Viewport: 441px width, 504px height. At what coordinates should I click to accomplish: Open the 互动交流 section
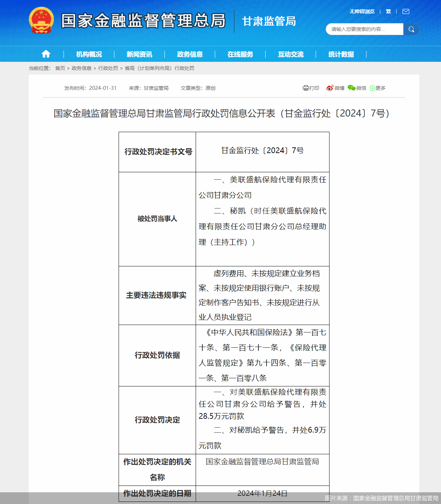(x=291, y=54)
